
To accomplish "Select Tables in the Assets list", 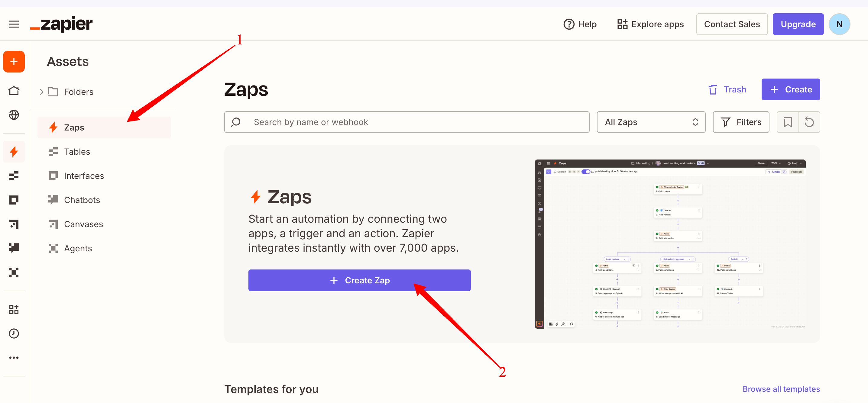I will [77, 152].
